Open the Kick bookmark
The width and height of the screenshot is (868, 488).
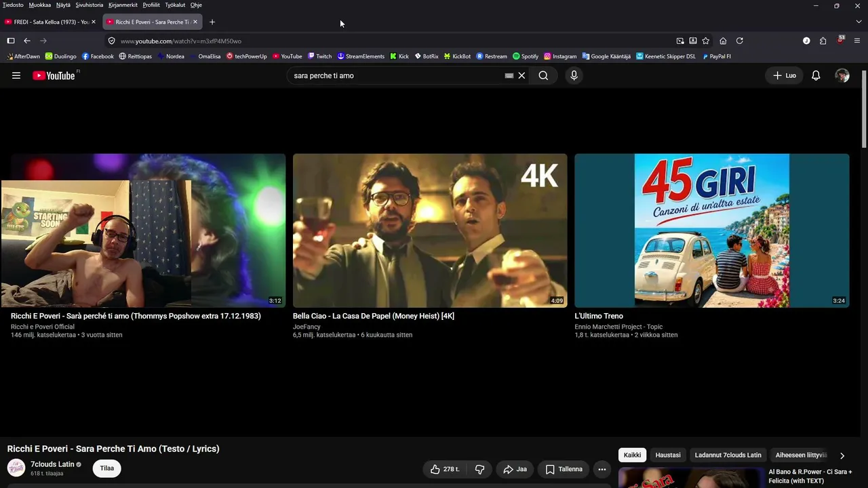(399, 56)
